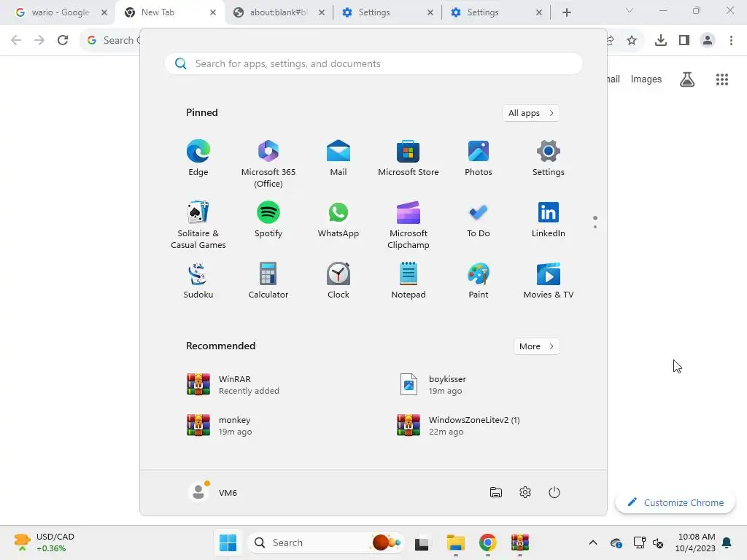This screenshot has height=560, width=747.
Task: Open the Calculator app
Action: (268, 281)
